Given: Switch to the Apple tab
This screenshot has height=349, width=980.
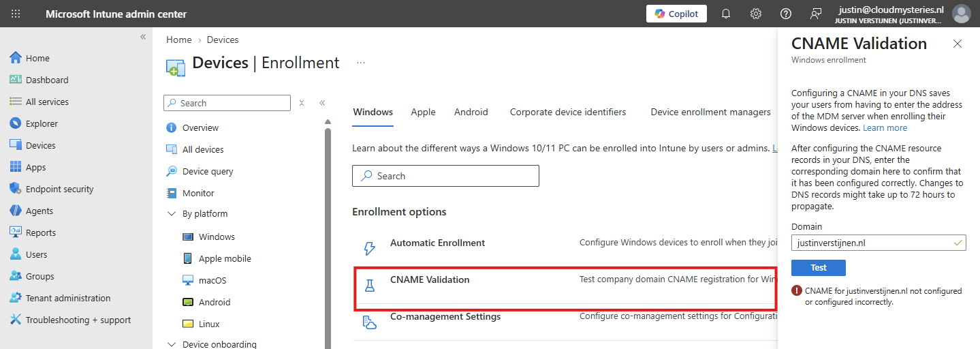Looking at the screenshot, I should (423, 112).
